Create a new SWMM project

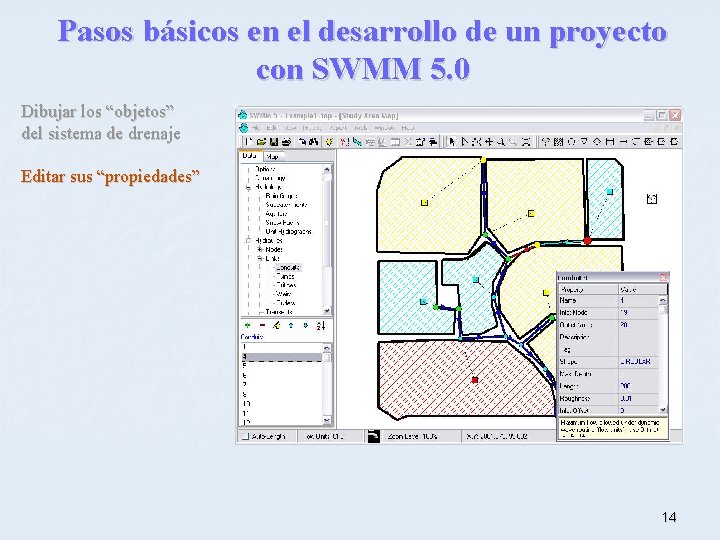(248, 141)
